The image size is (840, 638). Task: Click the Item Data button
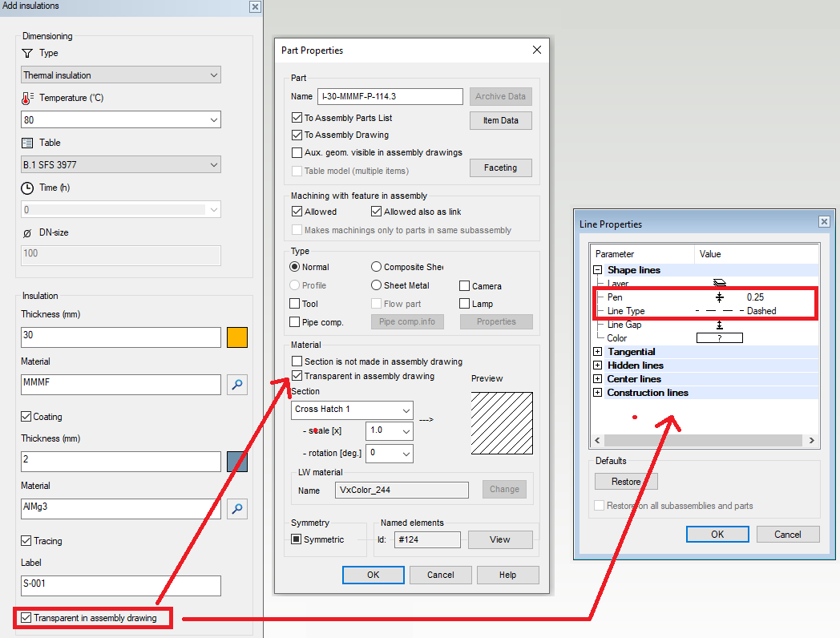tap(500, 120)
